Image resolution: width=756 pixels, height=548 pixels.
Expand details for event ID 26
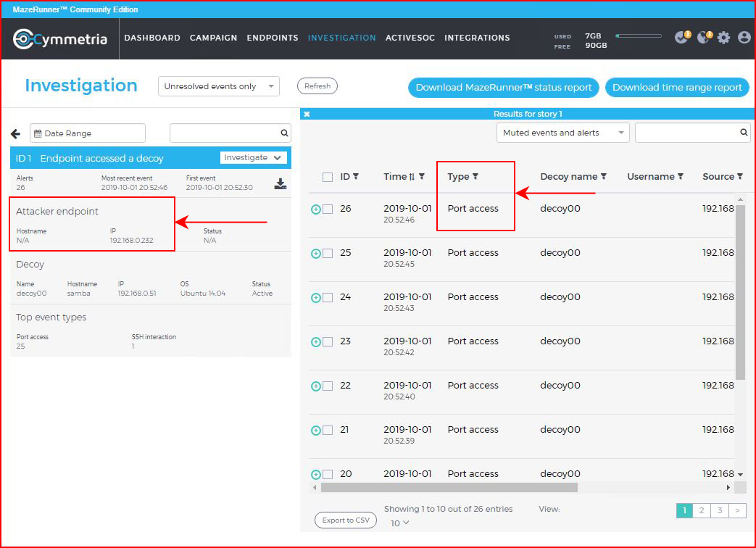pyautogui.click(x=316, y=209)
